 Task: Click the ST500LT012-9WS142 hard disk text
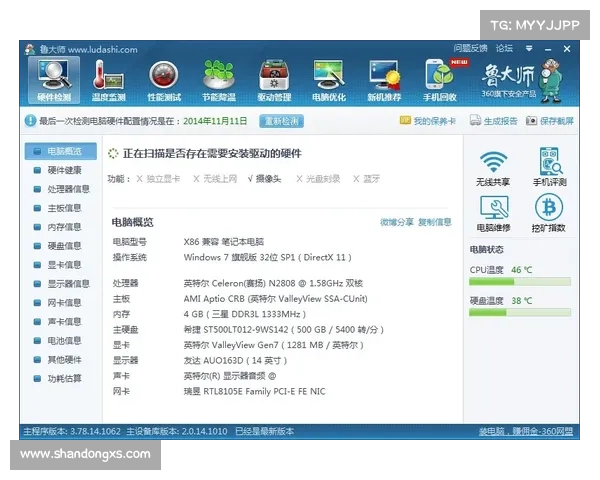pos(284,330)
